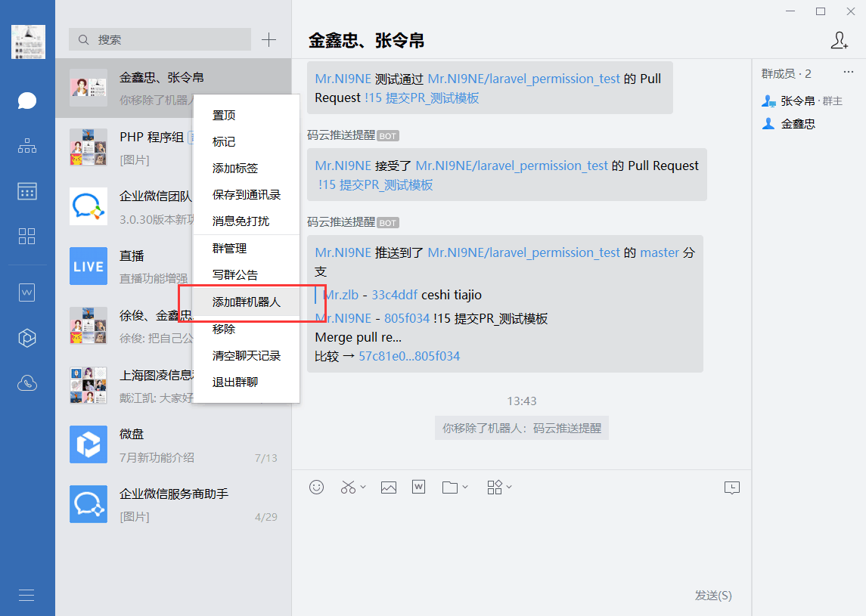Viewport: 866px width, 616px height.
Task: Select 添加群机器人 from context menu
Action: [247, 302]
